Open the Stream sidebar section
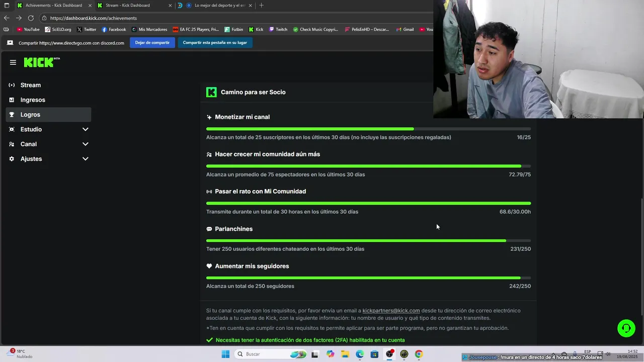The width and height of the screenshot is (644, 362). pos(48,85)
